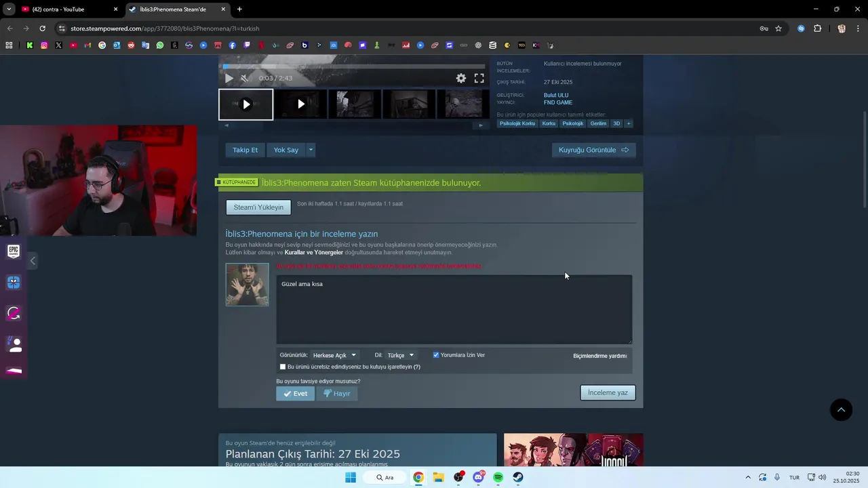
Task: Open the FND GAME publisher link
Action: tap(558, 102)
